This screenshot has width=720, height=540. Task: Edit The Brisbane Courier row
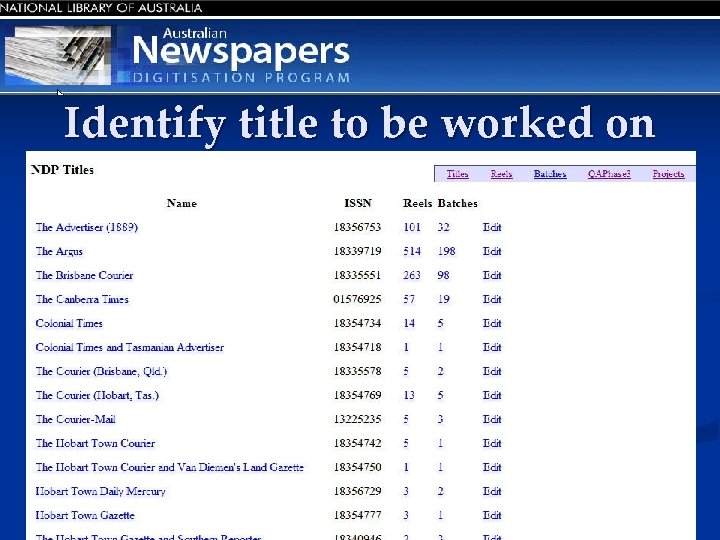click(x=492, y=275)
